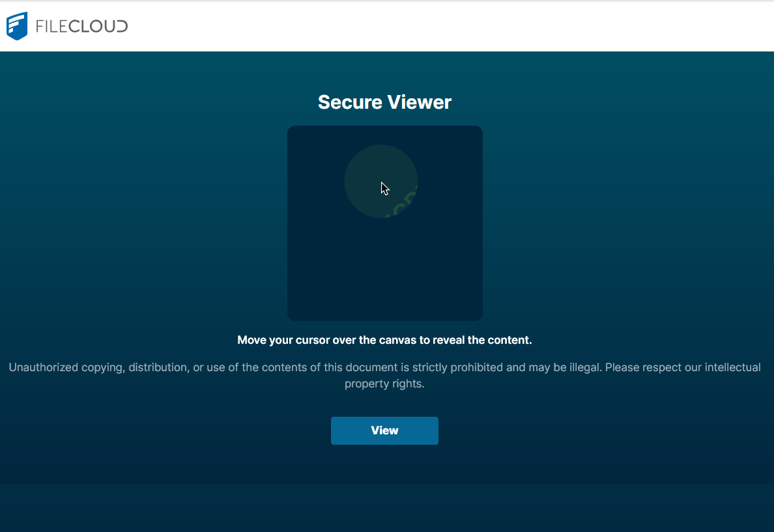Click the Secure Viewer heading
The width and height of the screenshot is (774, 532).
(x=384, y=102)
